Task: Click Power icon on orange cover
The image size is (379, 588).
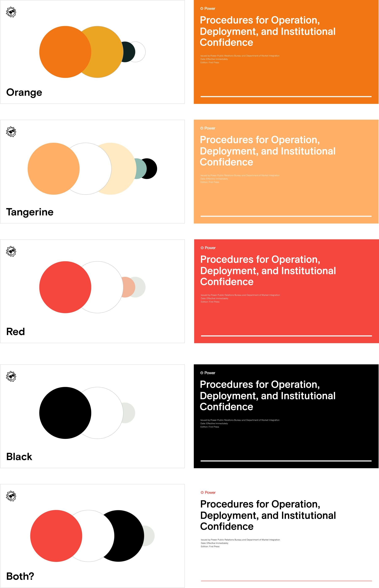Action: (202, 8)
